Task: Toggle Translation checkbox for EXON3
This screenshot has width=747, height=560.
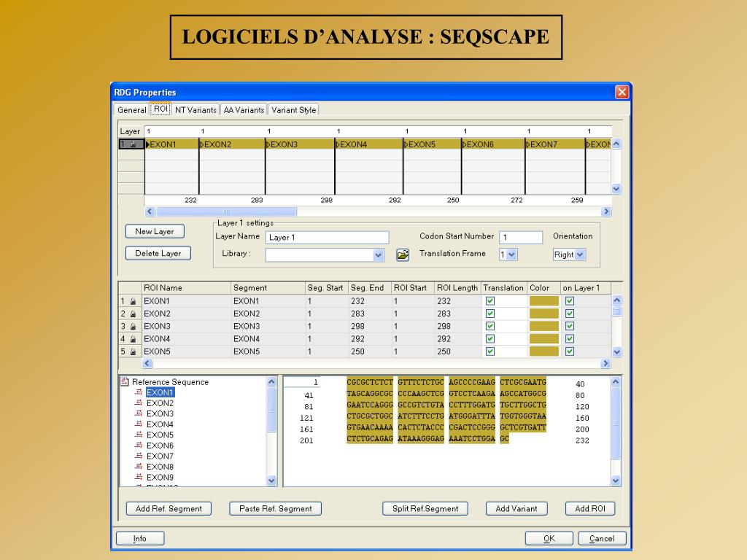Action: (x=489, y=326)
